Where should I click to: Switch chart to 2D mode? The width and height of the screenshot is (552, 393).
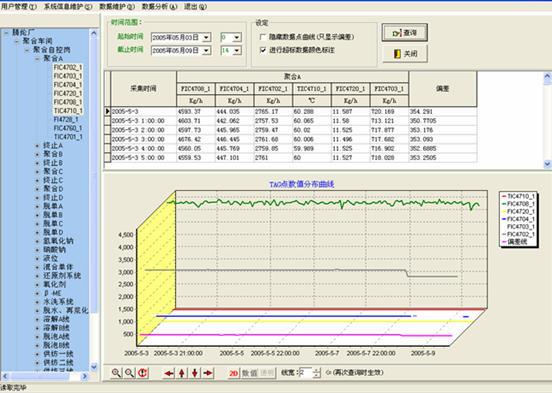click(233, 373)
